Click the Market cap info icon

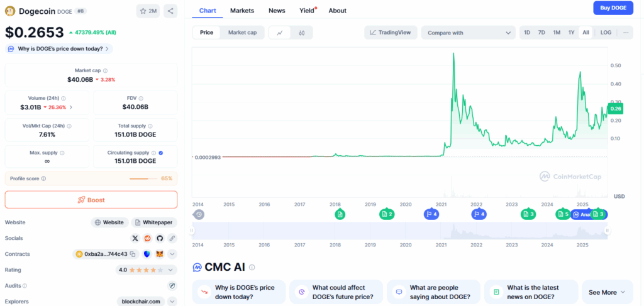point(106,70)
